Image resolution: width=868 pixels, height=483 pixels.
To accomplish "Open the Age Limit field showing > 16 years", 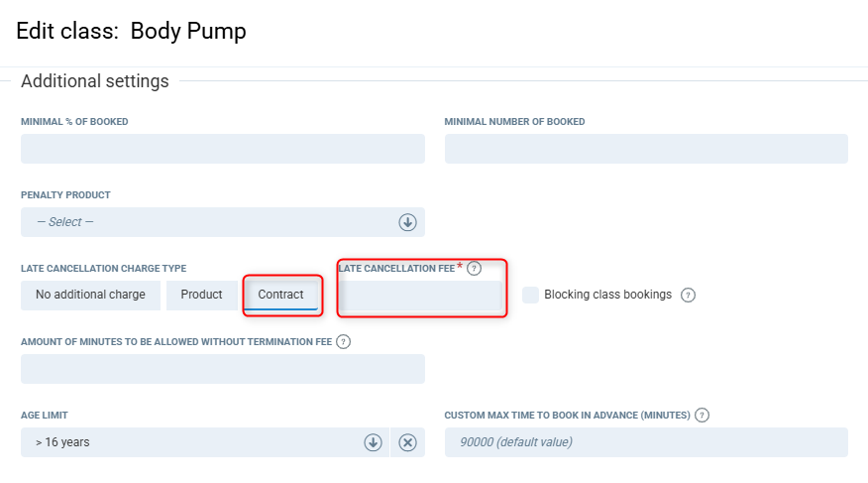I will 188,442.
